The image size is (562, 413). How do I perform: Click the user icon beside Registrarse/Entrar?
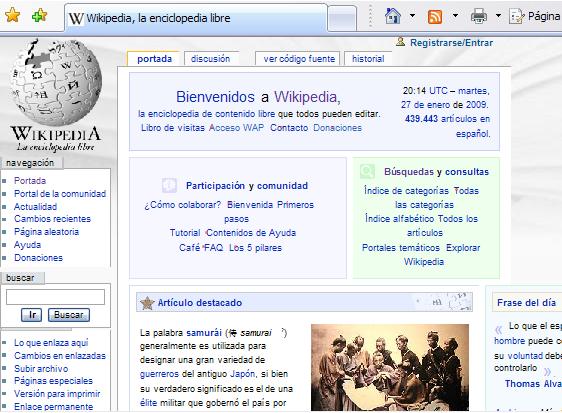pos(400,42)
